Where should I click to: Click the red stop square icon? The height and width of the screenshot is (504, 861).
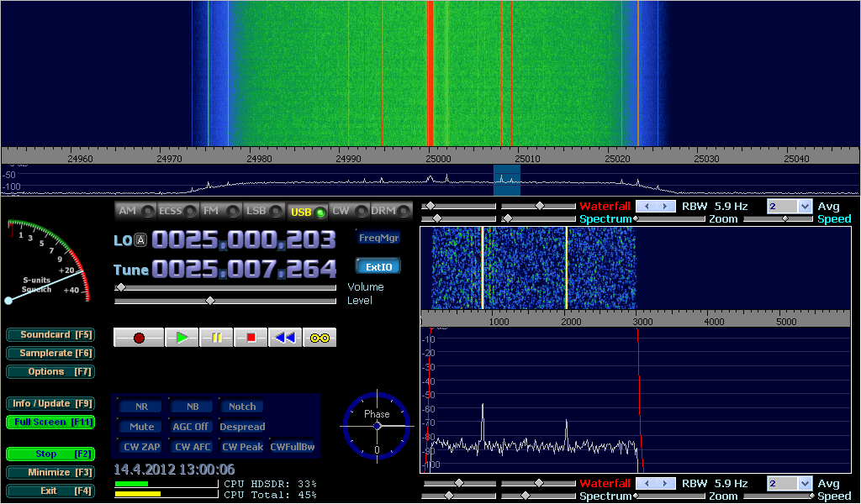pos(251,338)
